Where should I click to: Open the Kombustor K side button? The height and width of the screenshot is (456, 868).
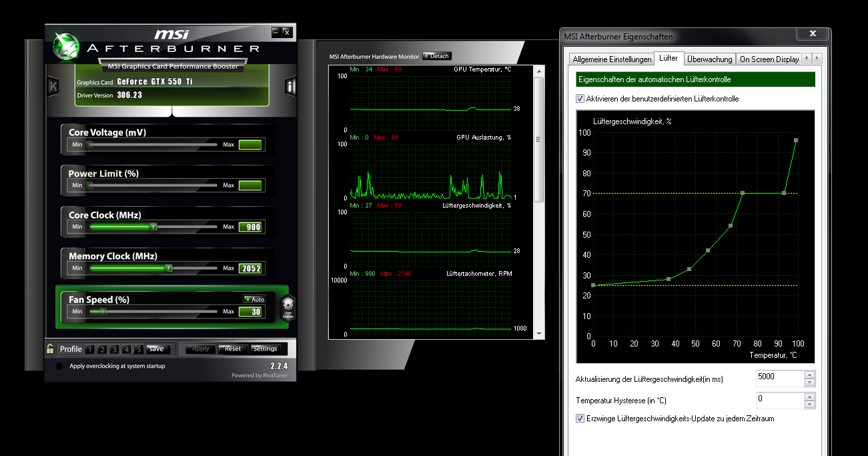pyautogui.click(x=53, y=87)
